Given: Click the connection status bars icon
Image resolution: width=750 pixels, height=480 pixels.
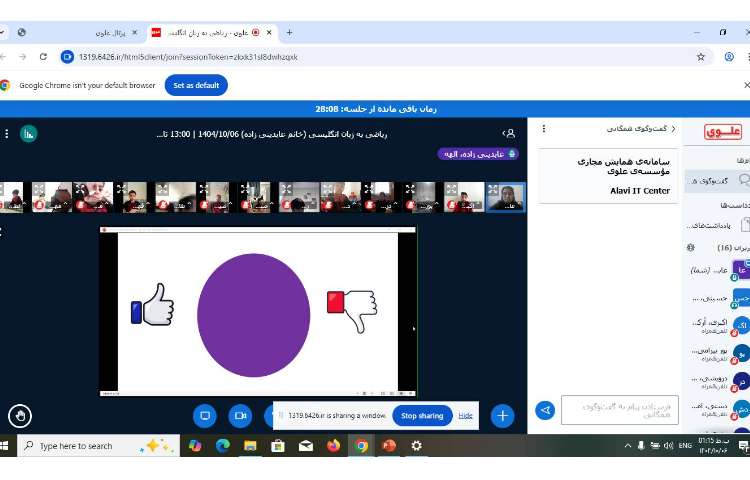Looking at the screenshot, I should (29, 133).
